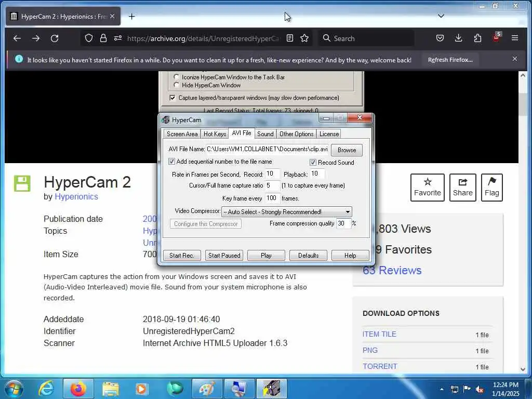
Task: Open Firefox downloads panel
Action: pos(458,38)
